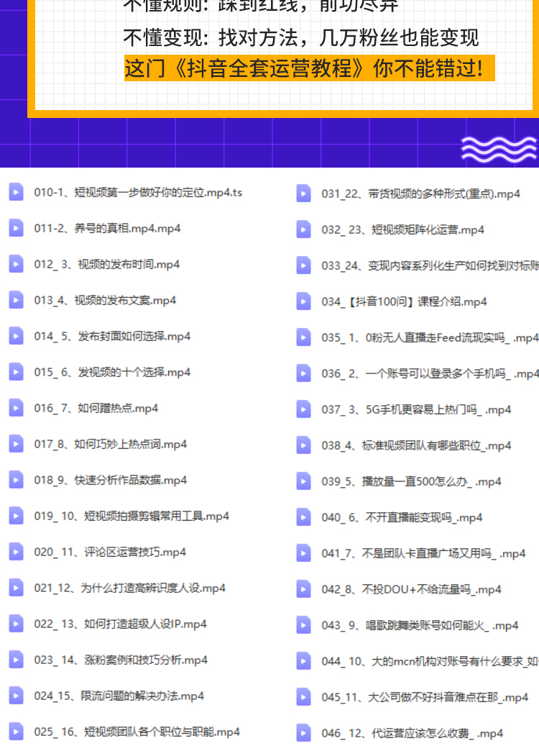Click video icon beside 041_7 不是团队卡直播广场
The width and height of the screenshot is (539, 756).
pyautogui.click(x=303, y=553)
